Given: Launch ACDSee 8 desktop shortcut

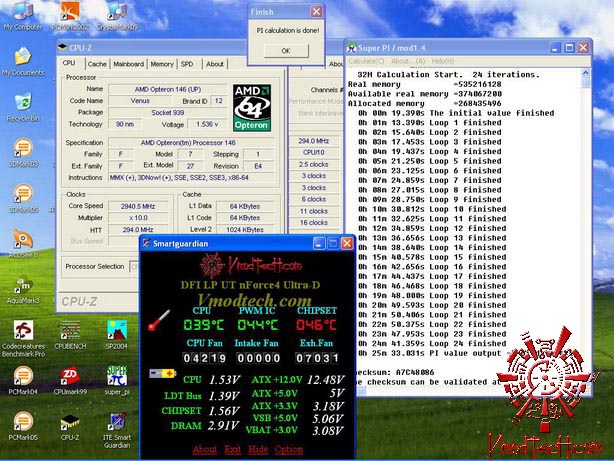Looking at the screenshot, I should pyautogui.click(x=23, y=244).
